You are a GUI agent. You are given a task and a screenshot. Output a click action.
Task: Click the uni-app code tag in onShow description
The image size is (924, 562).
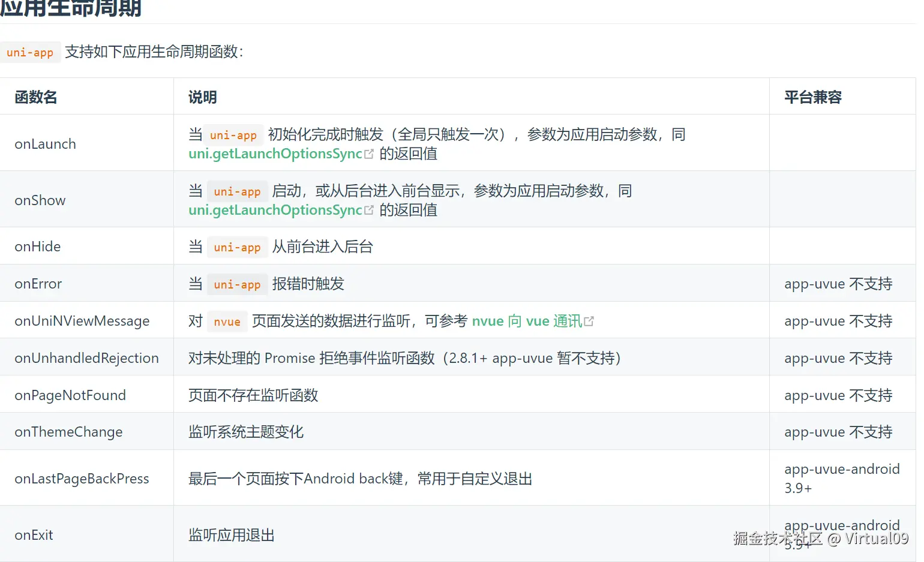[x=237, y=191]
